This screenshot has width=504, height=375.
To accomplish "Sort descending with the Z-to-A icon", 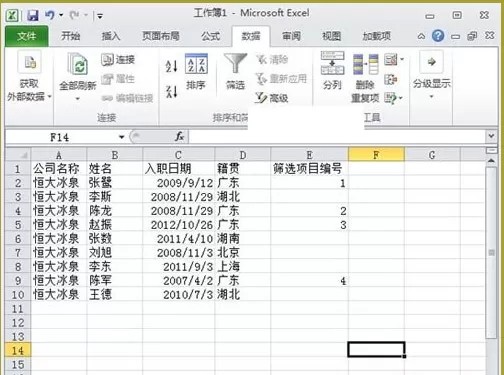I will [x=171, y=91].
